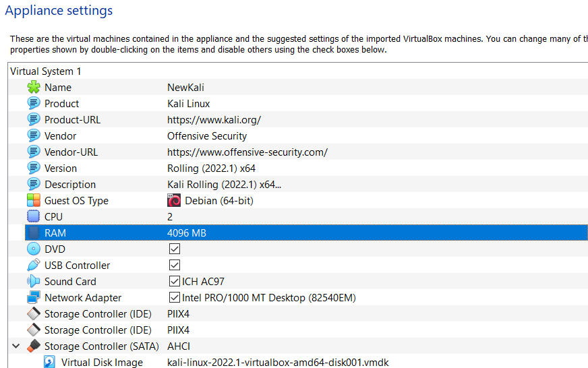Collapse the Storage Controller (SATA) node
The image size is (588, 368).
click(x=16, y=346)
